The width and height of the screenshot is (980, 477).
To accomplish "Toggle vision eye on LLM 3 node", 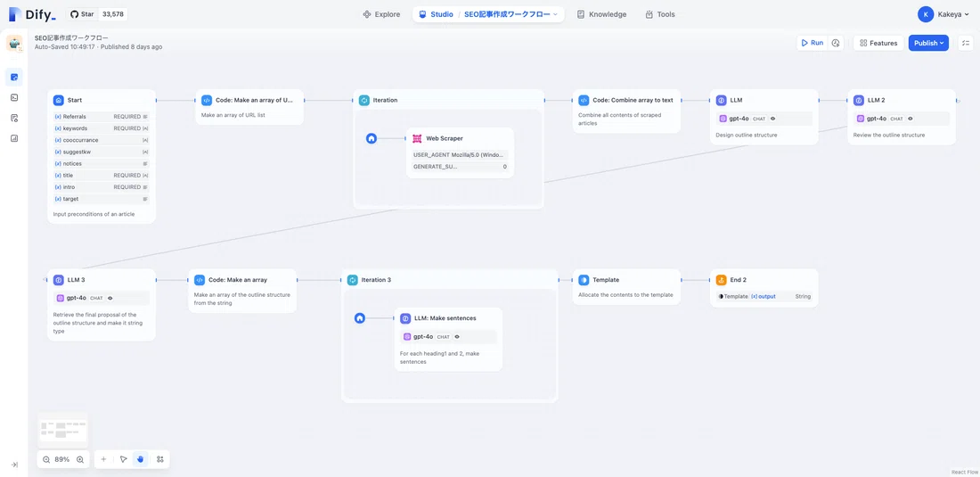I will click(110, 298).
